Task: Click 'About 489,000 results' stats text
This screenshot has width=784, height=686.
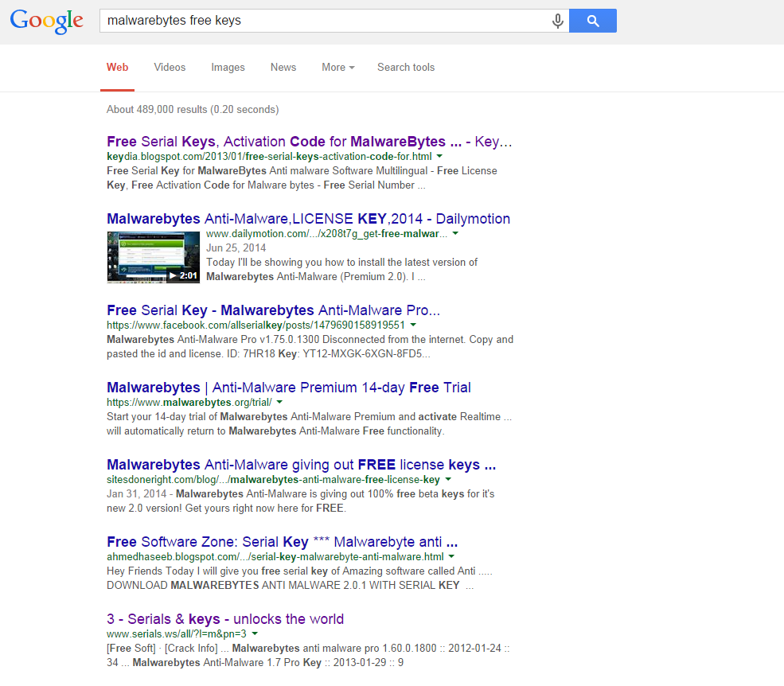Action: (193, 110)
